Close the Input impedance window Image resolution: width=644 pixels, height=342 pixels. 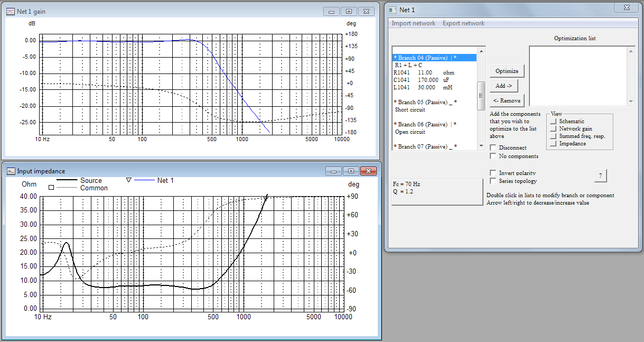coord(368,171)
